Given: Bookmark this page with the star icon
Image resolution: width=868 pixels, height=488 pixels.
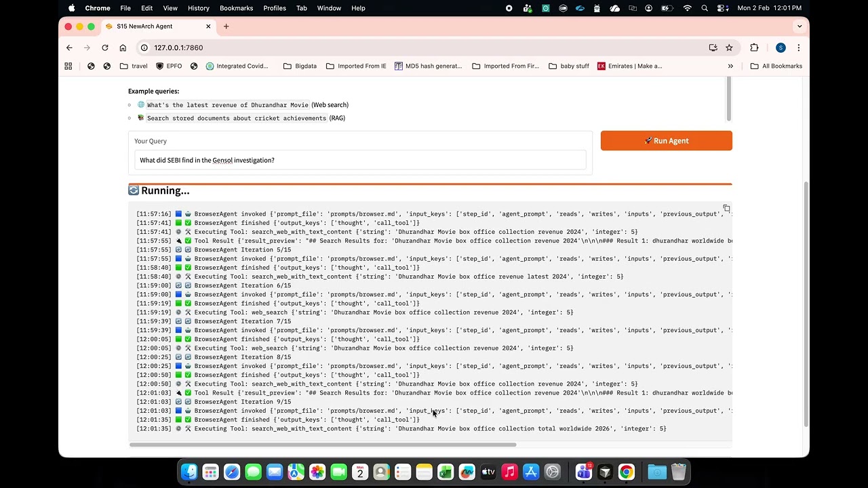Looking at the screenshot, I should (x=729, y=47).
